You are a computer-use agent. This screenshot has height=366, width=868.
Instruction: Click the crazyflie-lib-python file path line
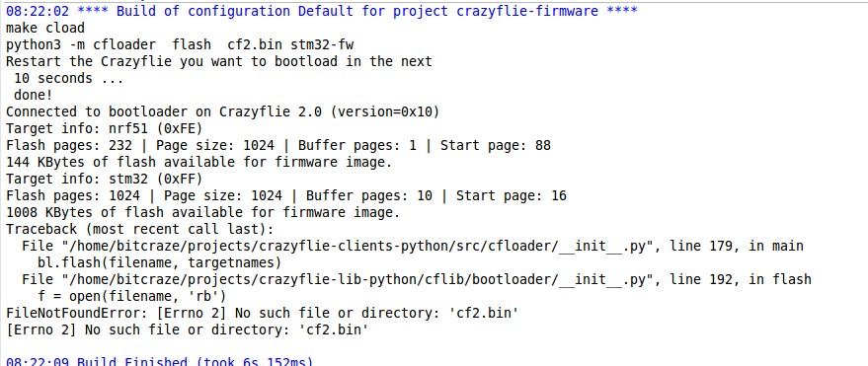click(417, 279)
